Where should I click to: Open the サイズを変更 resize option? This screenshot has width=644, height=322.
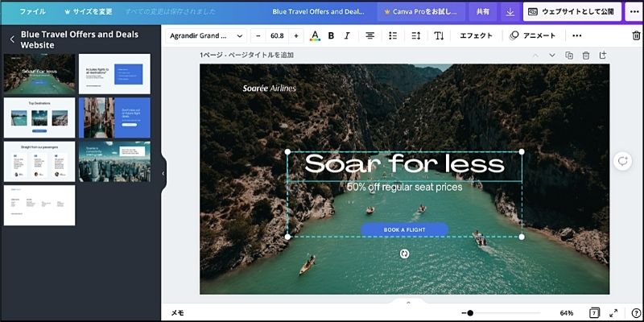88,11
